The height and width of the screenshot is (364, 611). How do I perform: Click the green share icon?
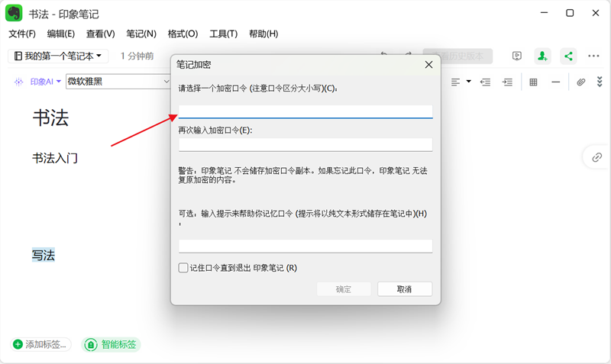click(568, 56)
